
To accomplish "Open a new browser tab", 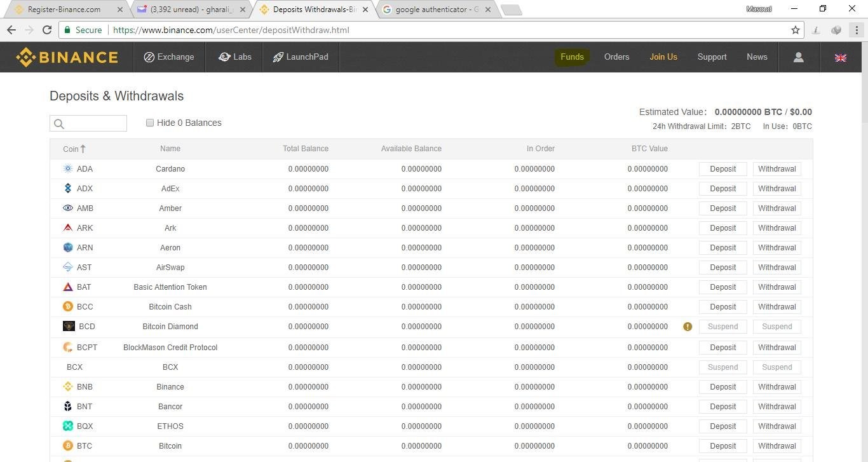I will [512, 10].
